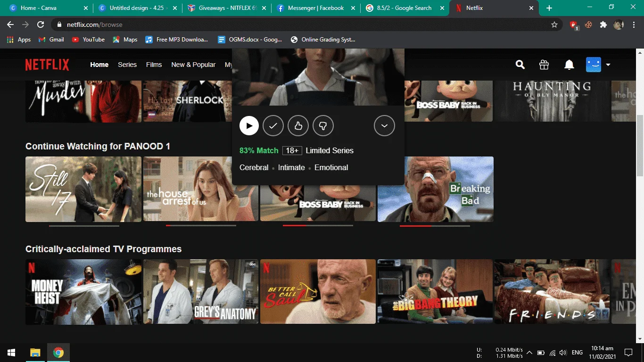
Task: Click Chrome icon in taskbar
Action: [x=58, y=352]
